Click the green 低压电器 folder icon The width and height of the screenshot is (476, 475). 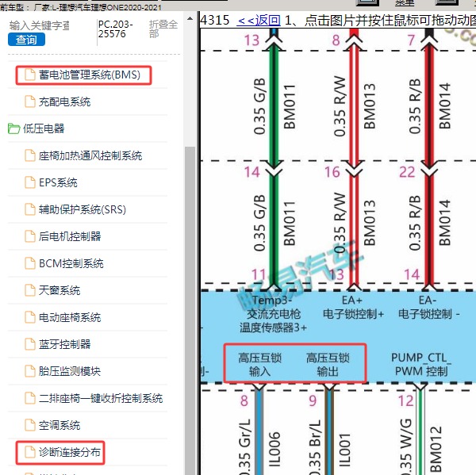click(13, 128)
